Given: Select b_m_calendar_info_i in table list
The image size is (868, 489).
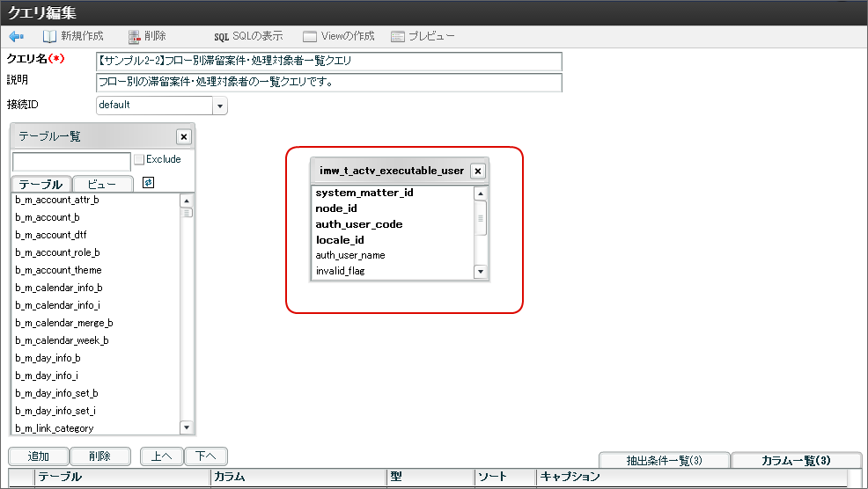Looking at the screenshot, I should [58, 305].
